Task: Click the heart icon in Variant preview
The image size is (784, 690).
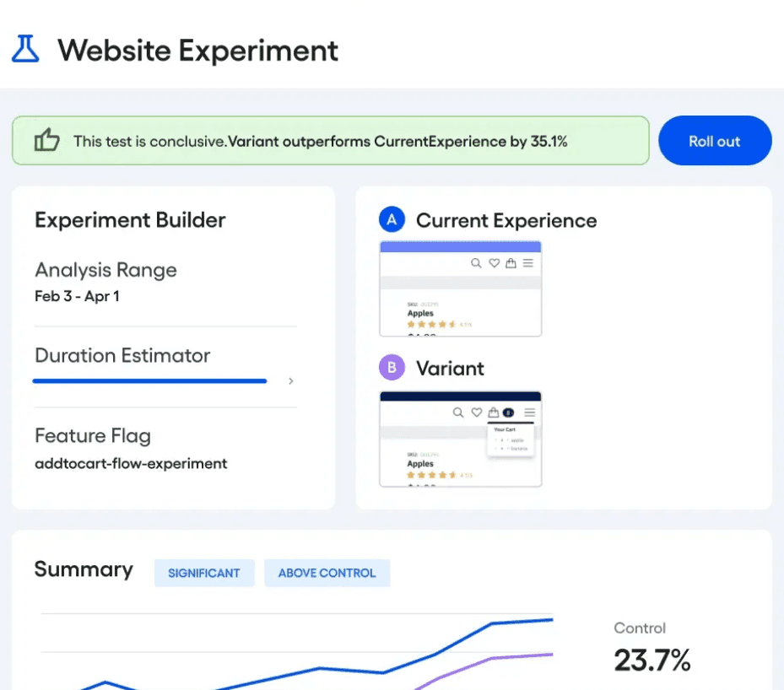Action: coord(477,412)
